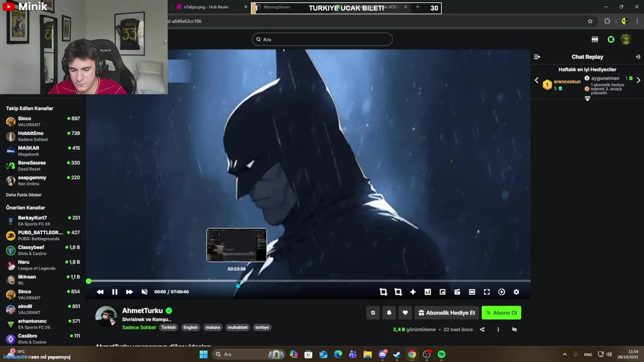This screenshot has height=362, width=644.
Task: Expand the gifters leaderboard down arrow
Action: 587,99
